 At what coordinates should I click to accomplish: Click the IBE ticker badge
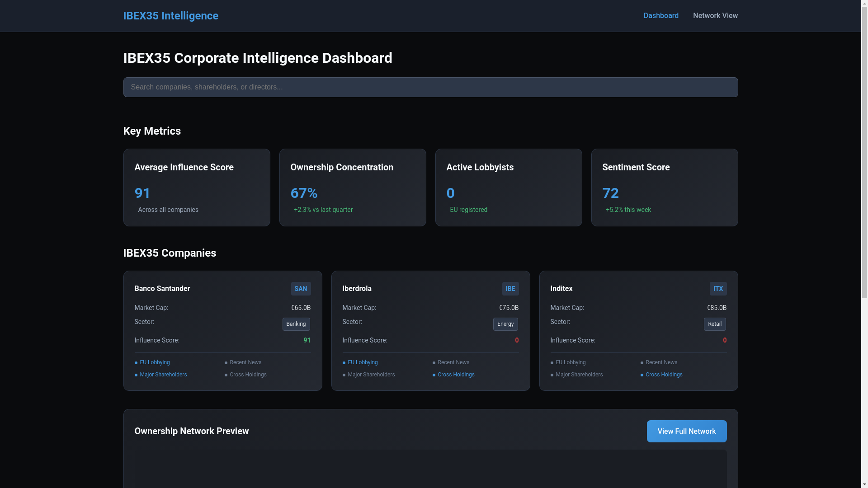point(510,289)
